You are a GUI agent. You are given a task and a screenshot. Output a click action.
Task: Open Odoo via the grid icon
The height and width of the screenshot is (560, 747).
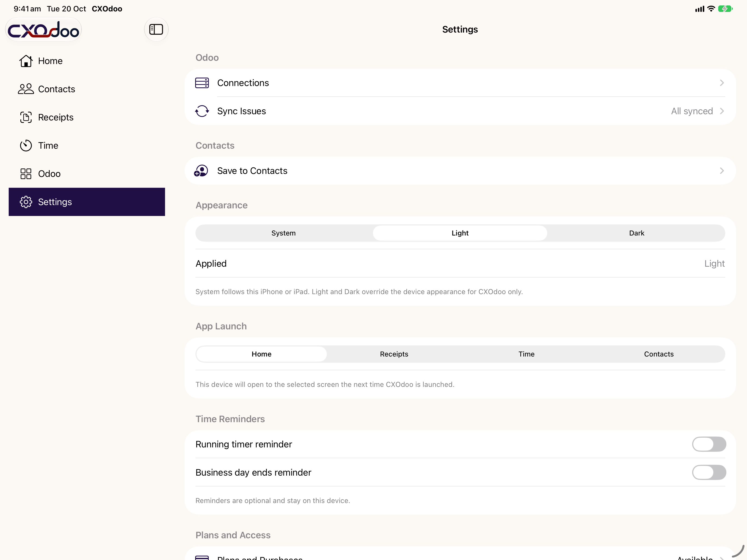click(26, 173)
